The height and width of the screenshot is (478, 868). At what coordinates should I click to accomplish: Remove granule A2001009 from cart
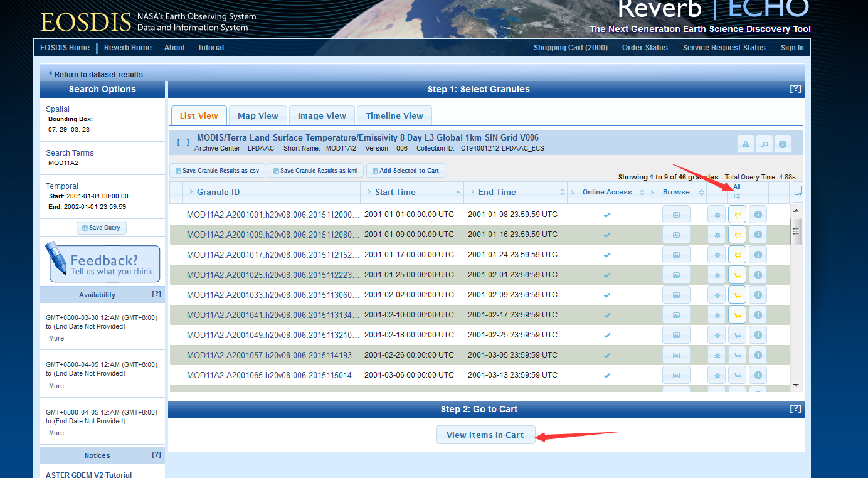tap(737, 235)
